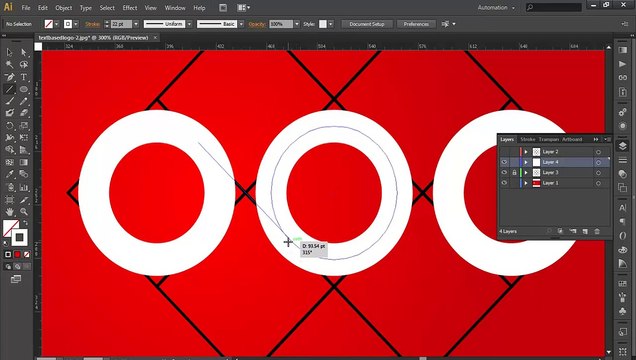The width and height of the screenshot is (636, 360).
Task: Select the Line Segment tool
Action: click(x=10, y=89)
